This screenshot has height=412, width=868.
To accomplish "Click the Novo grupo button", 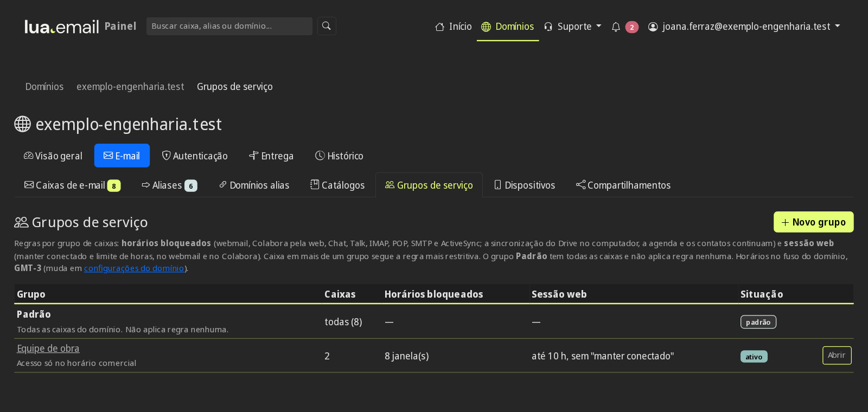I will point(813,222).
